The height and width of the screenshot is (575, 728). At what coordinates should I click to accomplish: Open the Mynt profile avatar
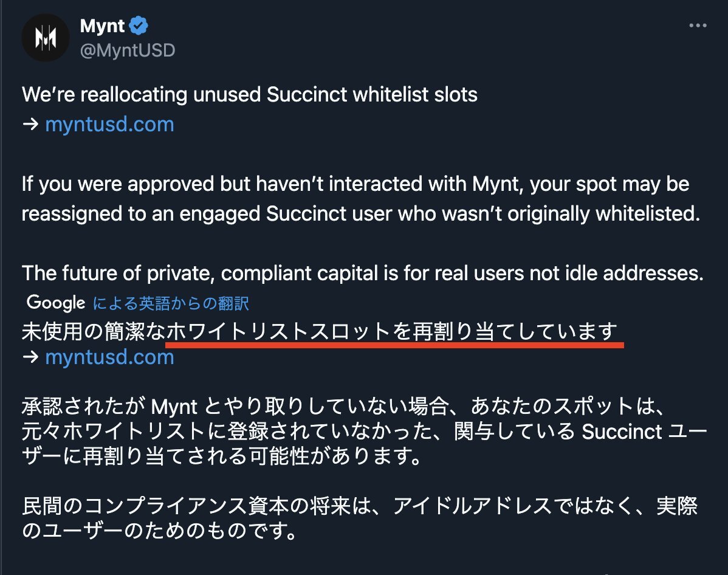coord(45,38)
